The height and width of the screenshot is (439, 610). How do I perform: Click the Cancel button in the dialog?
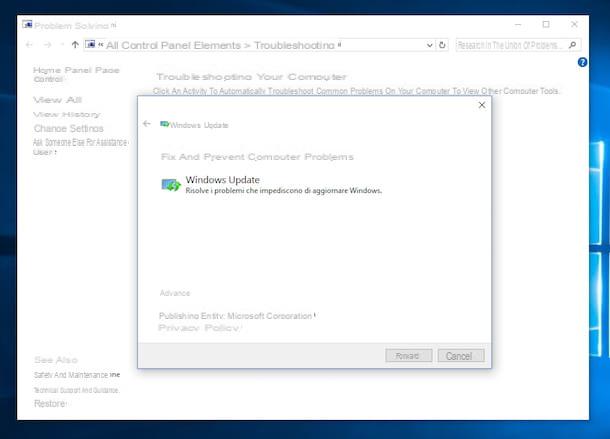461,356
